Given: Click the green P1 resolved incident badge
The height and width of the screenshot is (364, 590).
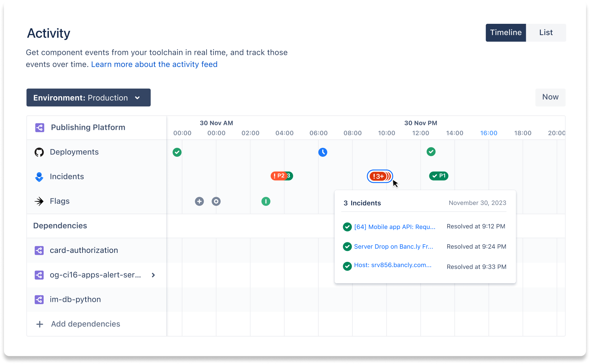Looking at the screenshot, I should (x=439, y=176).
